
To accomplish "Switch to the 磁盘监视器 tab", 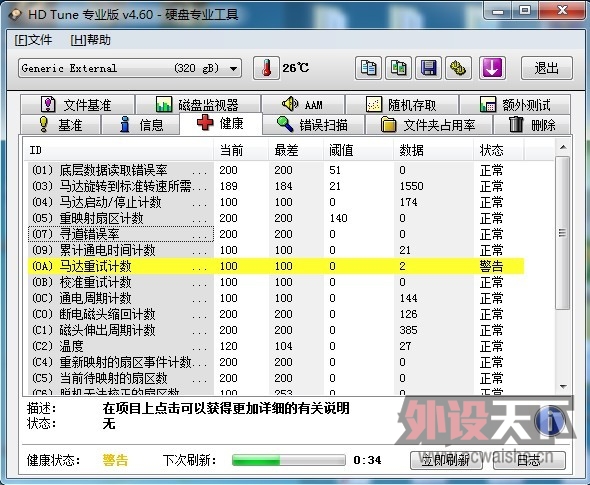I will [x=198, y=104].
